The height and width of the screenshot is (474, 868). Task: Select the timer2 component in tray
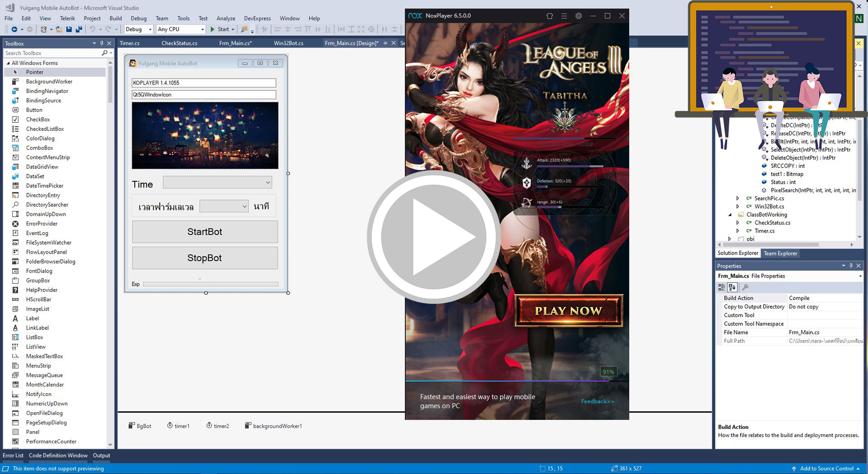click(218, 426)
